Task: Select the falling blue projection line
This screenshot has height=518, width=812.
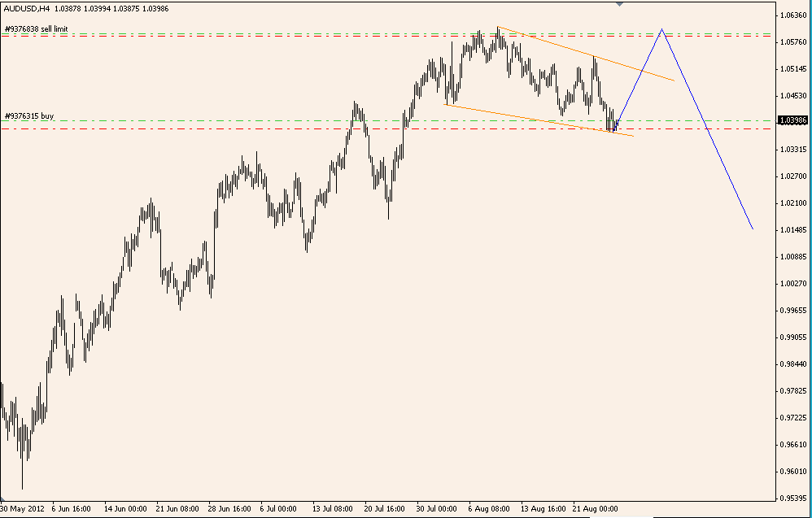Action: (707, 128)
